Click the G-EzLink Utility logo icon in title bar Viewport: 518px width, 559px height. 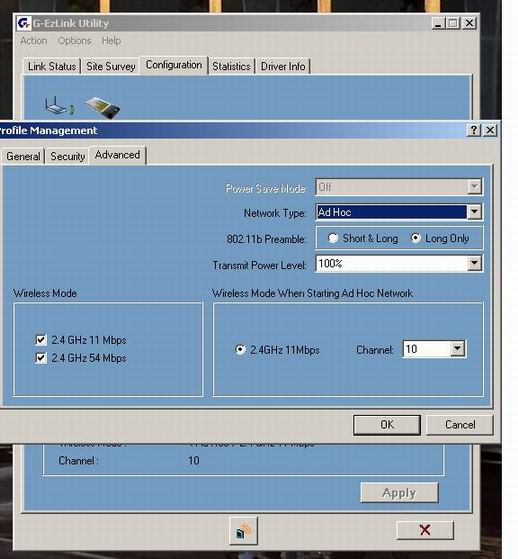24,24
